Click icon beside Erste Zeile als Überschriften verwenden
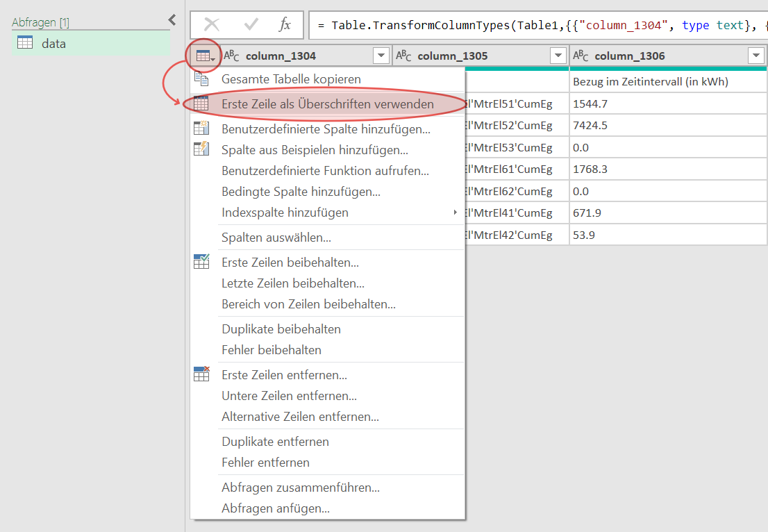This screenshot has height=532, width=768. coord(201,103)
